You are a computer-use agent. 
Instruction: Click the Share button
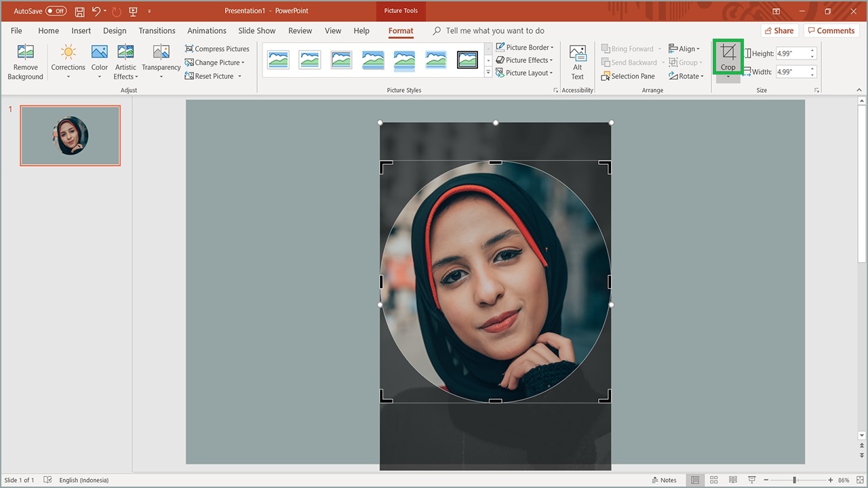tap(778, 30)
